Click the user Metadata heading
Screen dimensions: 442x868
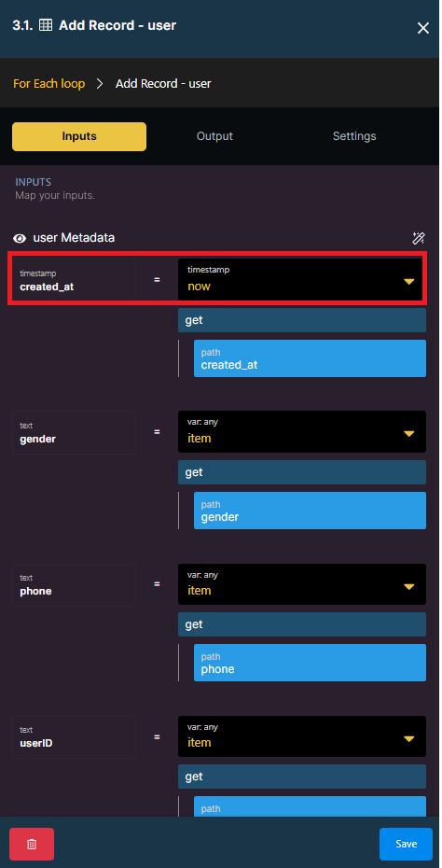pos(74,238)
